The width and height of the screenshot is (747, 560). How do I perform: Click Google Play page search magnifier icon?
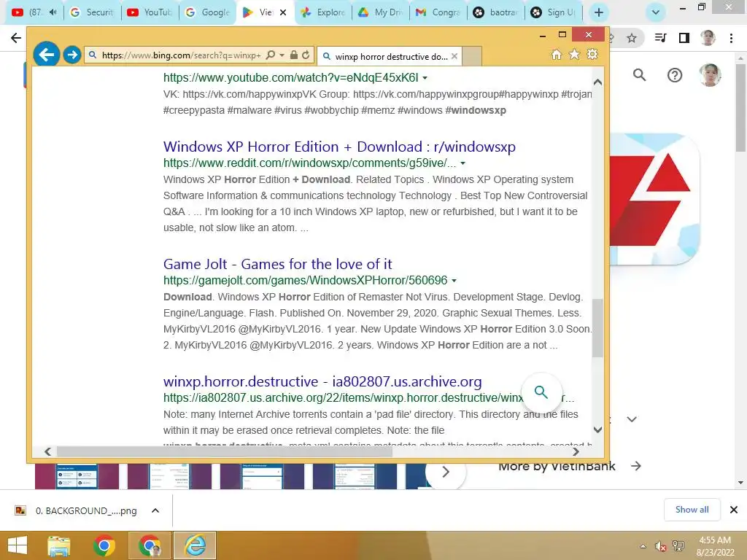tap(639, 75)
